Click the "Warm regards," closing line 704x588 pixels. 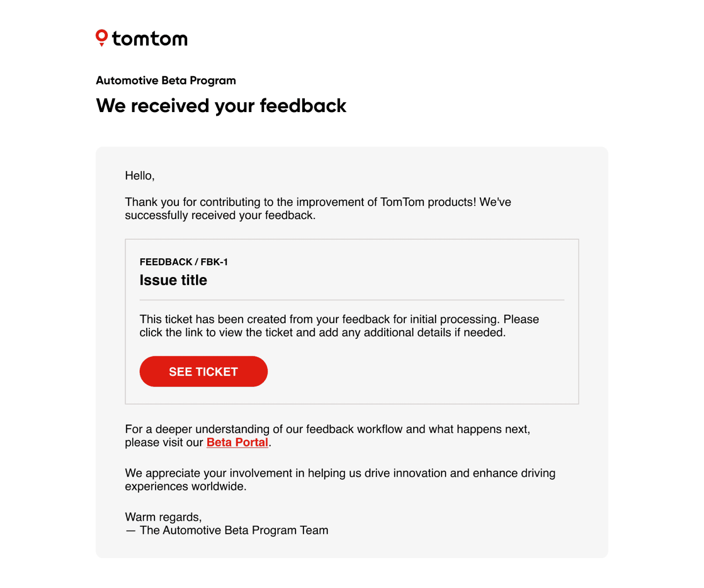(163, 517)
